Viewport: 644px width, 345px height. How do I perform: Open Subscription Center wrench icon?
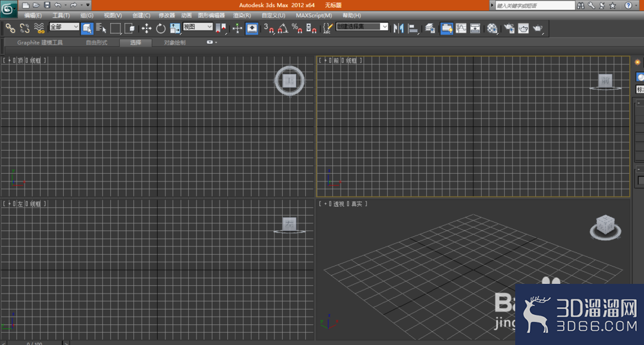(591, 5)
